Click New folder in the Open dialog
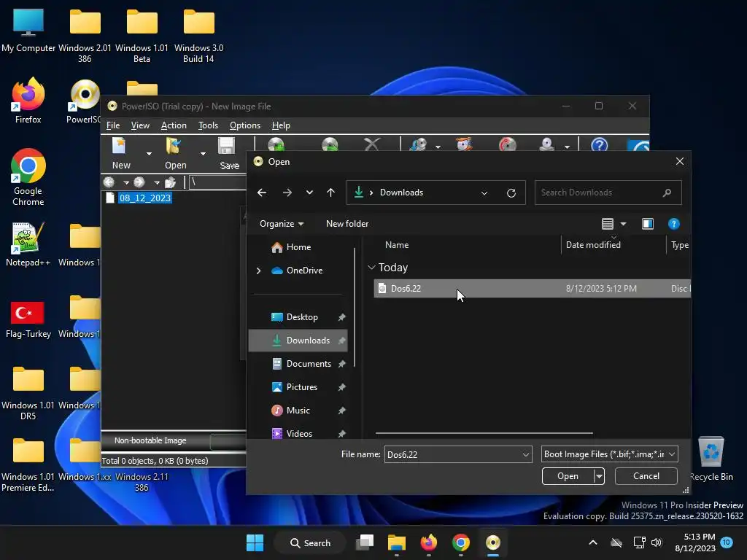 click(x=347, y=224)
